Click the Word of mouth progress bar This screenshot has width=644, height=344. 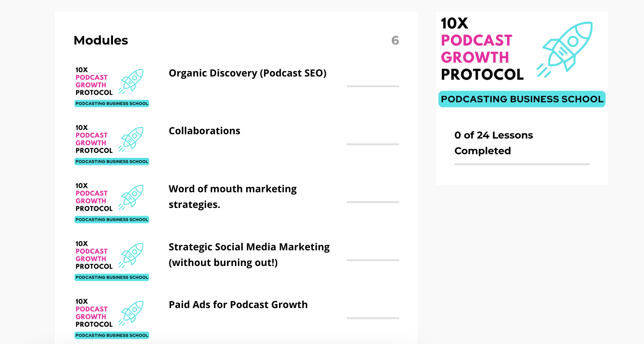coord(373,202)
